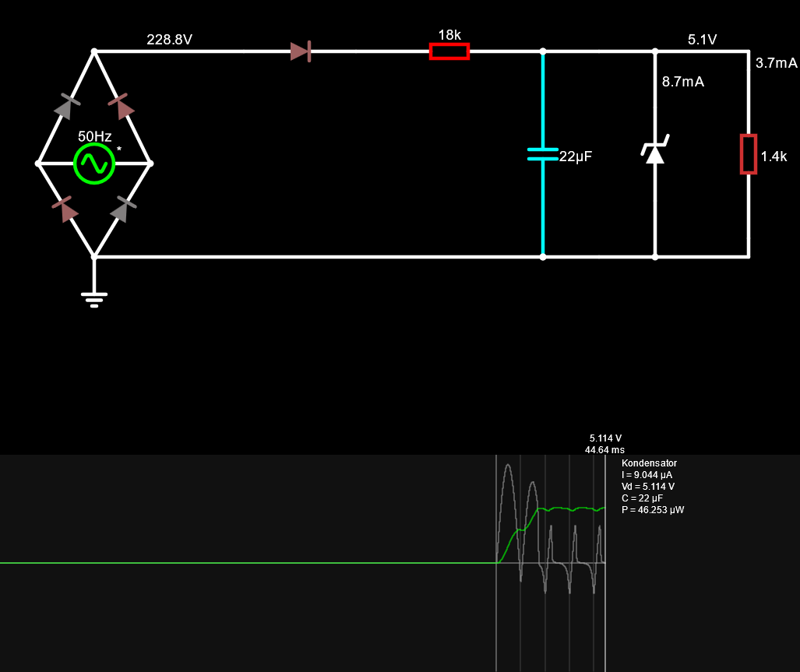Click the ground symbol below the bridge

coord(94,297)
